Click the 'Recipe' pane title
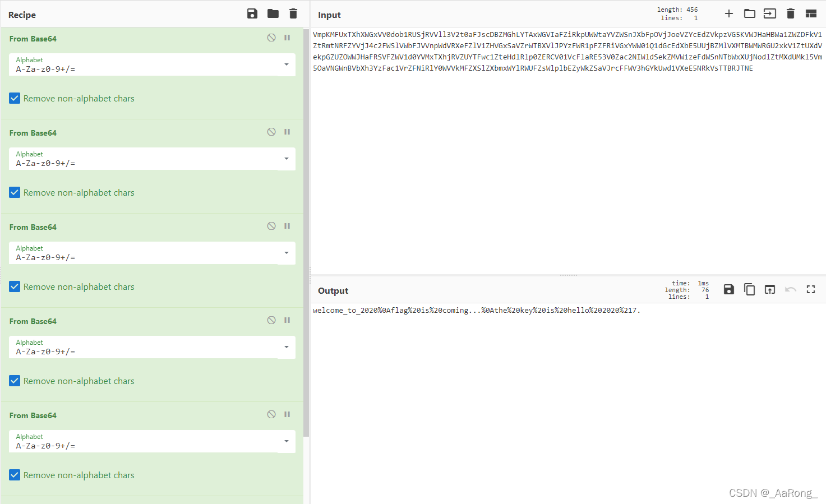Screen dimensions: 826x504 [22, 15]
